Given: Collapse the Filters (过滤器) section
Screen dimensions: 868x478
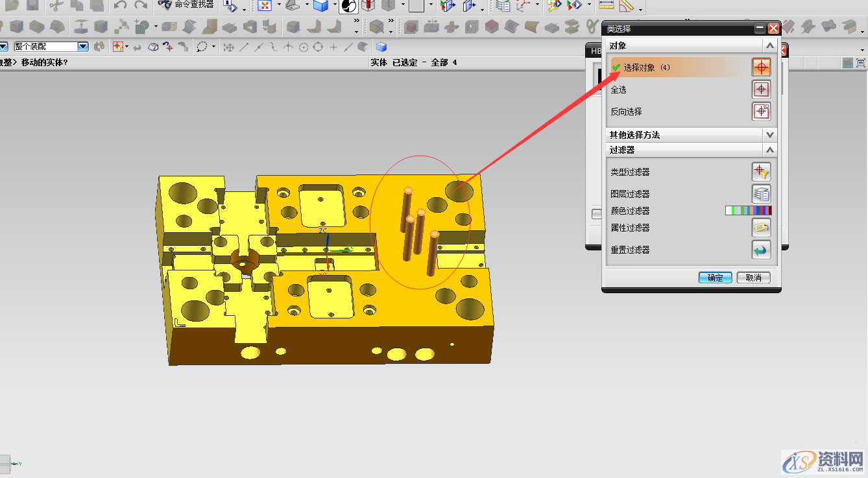Looking at the screenshot, I should pyautogui.click(x=770, y=150).
